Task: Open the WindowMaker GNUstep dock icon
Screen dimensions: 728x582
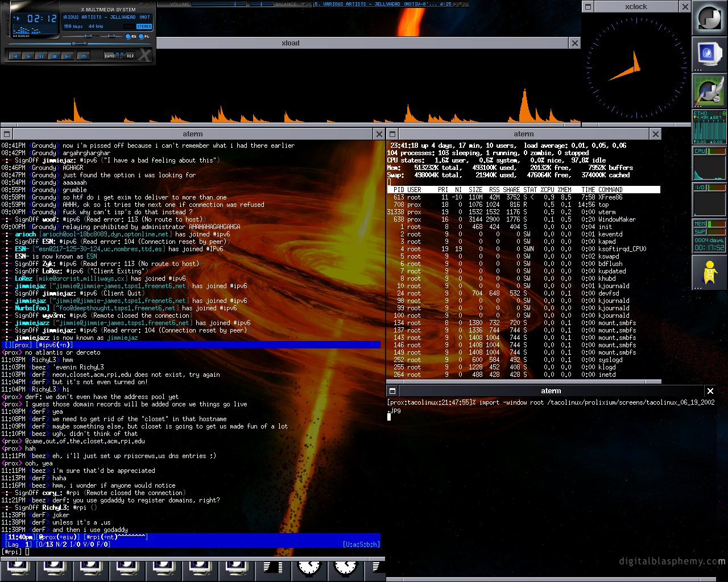Action: (709, 19)
